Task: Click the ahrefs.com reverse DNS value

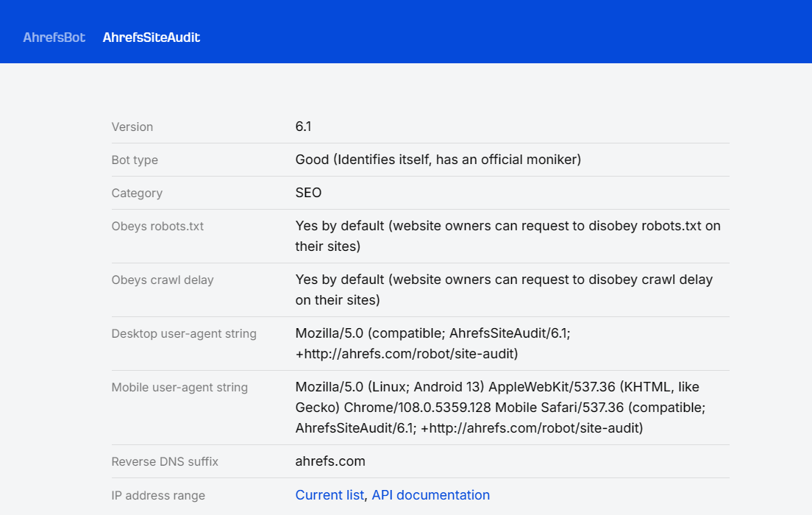Action: tap(330, 462)
